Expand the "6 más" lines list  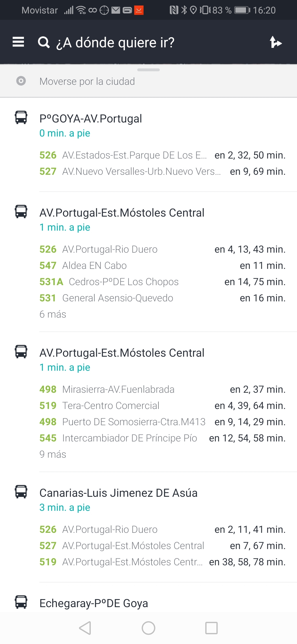[x=53, y=314]
